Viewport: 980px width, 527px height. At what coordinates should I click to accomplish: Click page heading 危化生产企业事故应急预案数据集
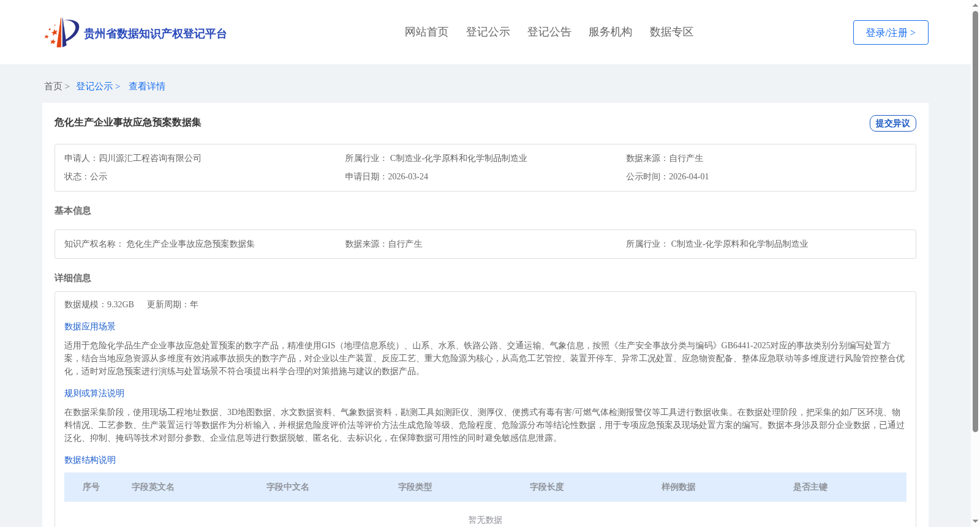tap(127, 122)
